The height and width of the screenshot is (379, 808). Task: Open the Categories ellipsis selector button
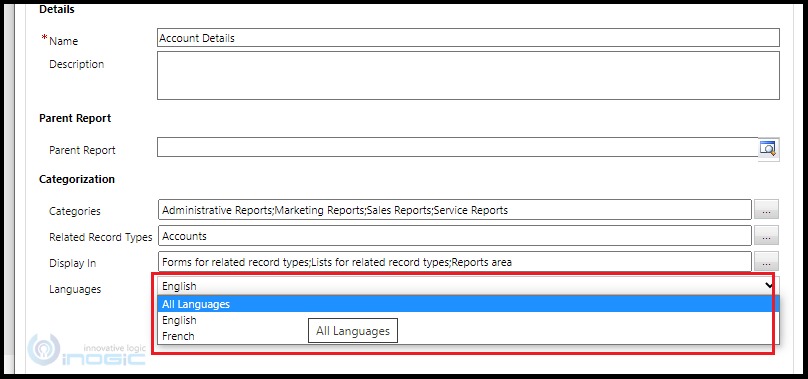click(766, 209)
